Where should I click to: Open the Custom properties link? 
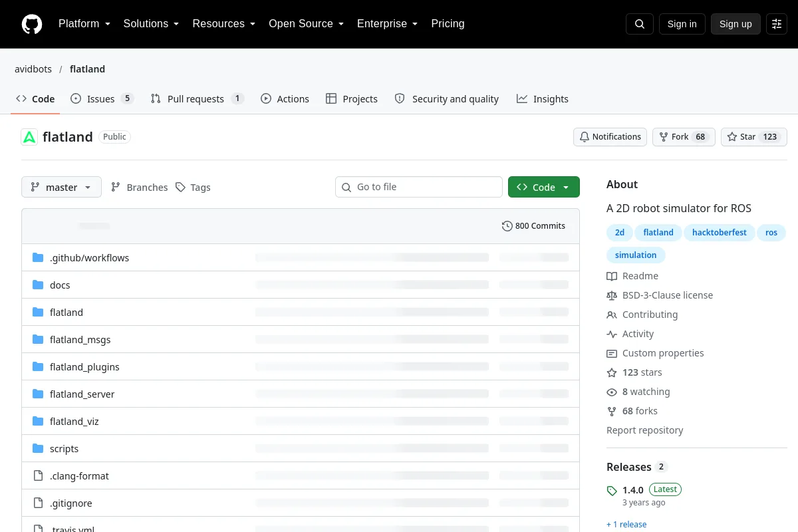655,353
